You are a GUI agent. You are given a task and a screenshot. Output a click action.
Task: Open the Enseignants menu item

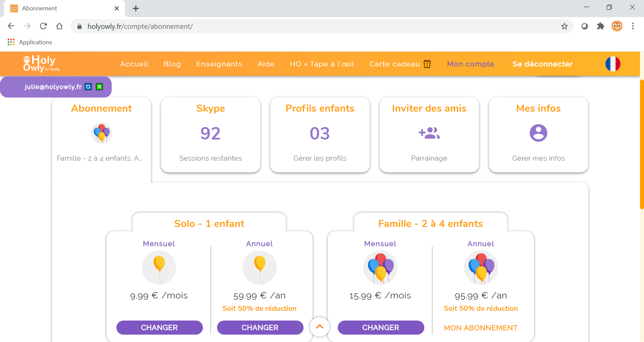[219, 64]
